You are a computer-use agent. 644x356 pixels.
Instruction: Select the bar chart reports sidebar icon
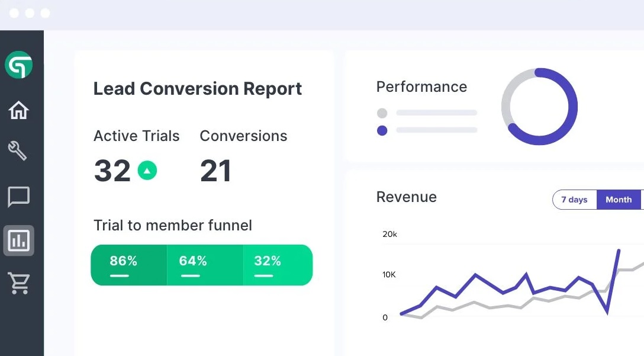tap(18, 240)
